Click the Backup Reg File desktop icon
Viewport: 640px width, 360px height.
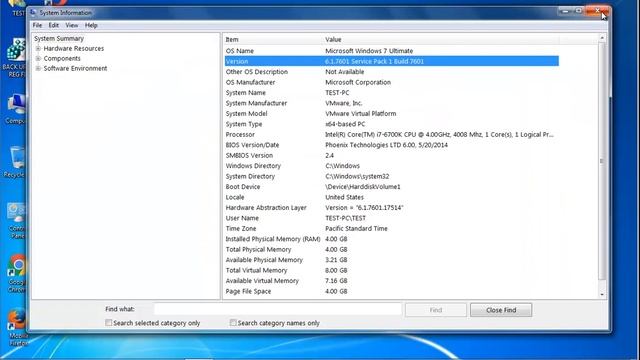pos(15,58)
